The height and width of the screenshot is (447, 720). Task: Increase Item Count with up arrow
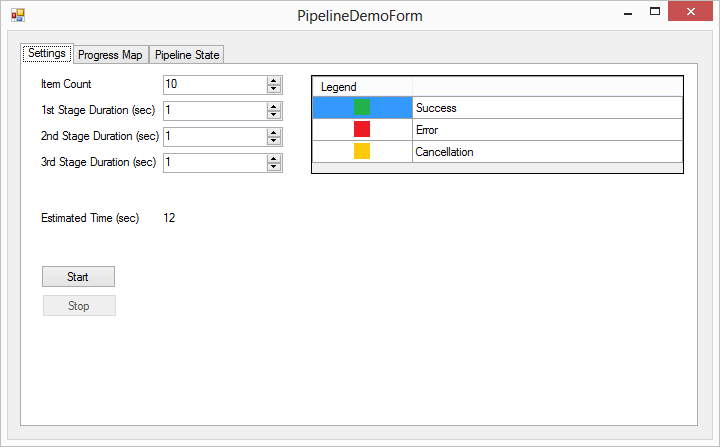(x=274, y=80)
